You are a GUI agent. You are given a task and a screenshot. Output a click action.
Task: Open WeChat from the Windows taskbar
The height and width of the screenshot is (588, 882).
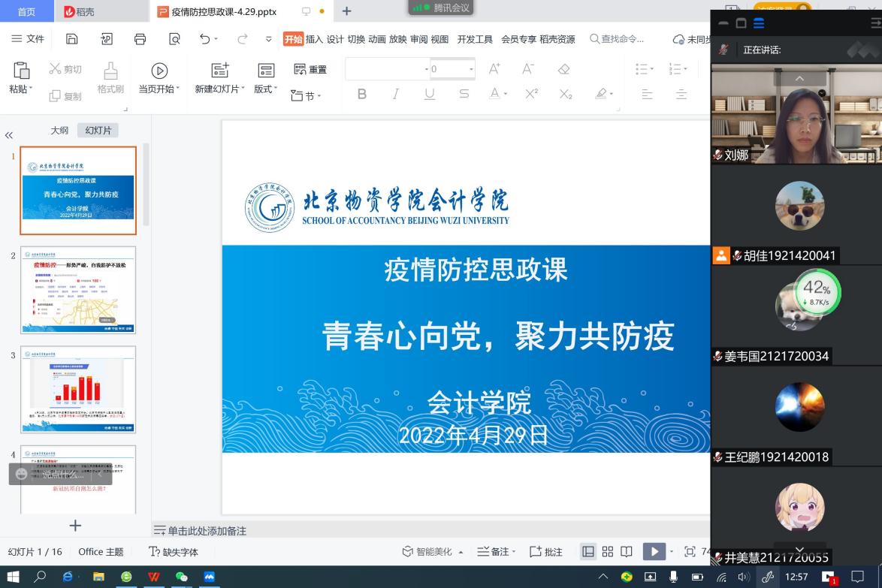[x=181, y=577]
